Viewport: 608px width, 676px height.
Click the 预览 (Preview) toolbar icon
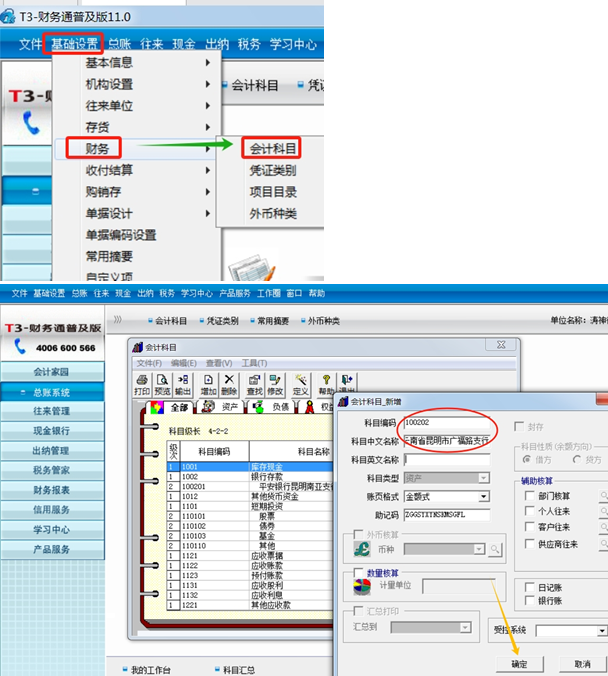[162, 385]
